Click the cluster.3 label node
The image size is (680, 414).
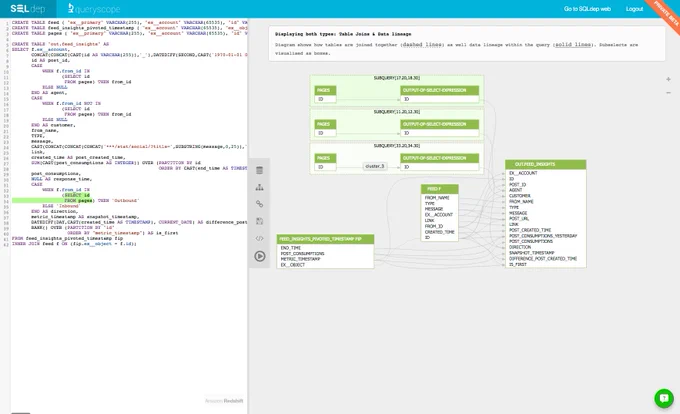click(375, 166)
